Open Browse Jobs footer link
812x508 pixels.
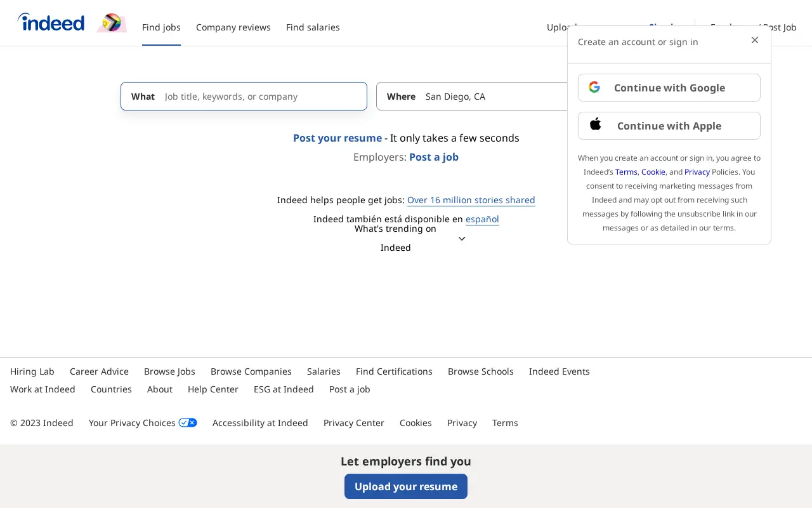click(x=169, y=371)
